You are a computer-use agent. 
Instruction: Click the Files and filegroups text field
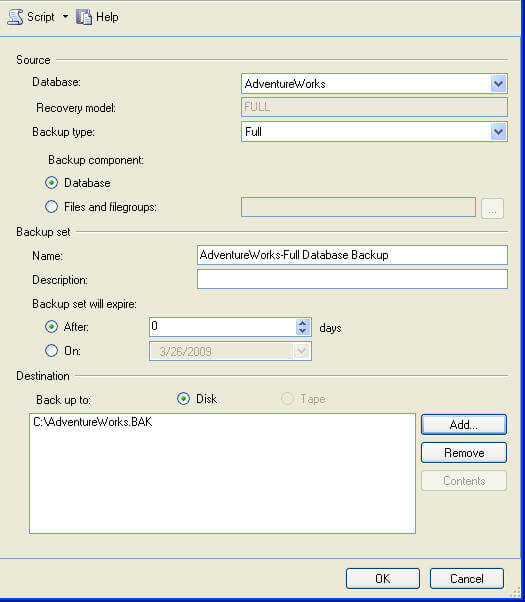coord(358,207)
